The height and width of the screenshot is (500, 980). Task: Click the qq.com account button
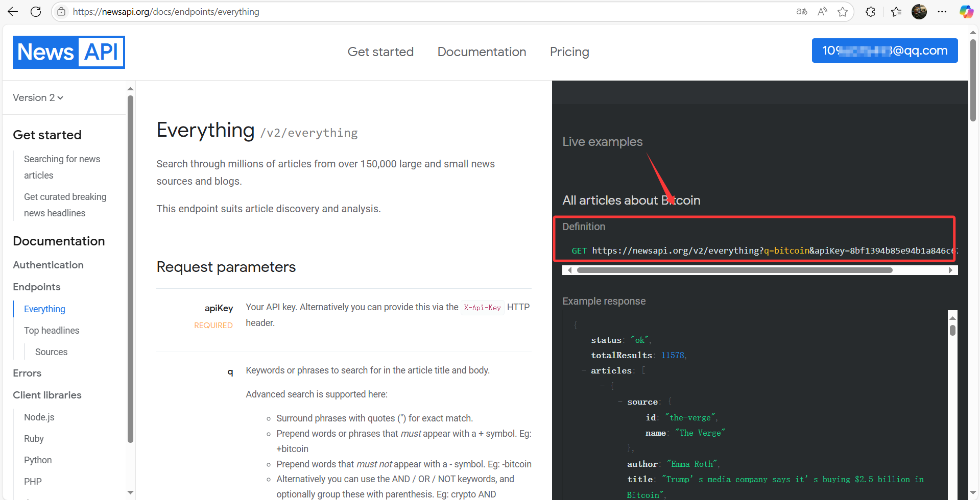(885, 51)
